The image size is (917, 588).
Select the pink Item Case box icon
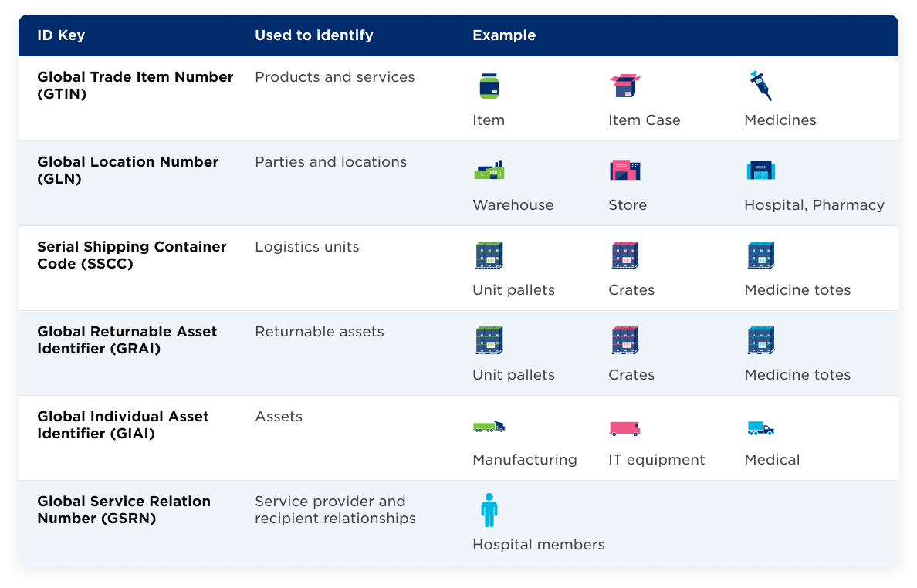click(x=625, y=86)
